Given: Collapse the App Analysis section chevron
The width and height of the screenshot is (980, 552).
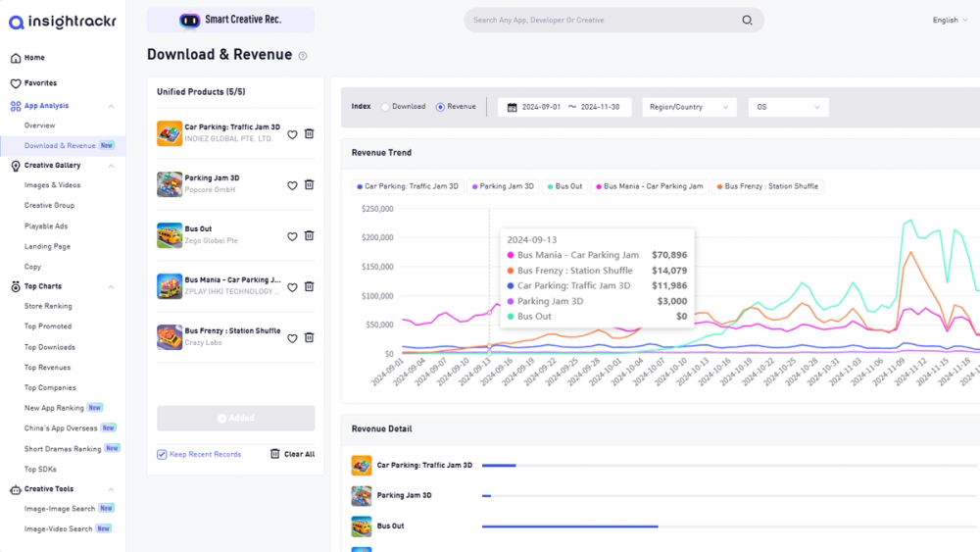Looking at the screenshot, I should click(112, 106).
